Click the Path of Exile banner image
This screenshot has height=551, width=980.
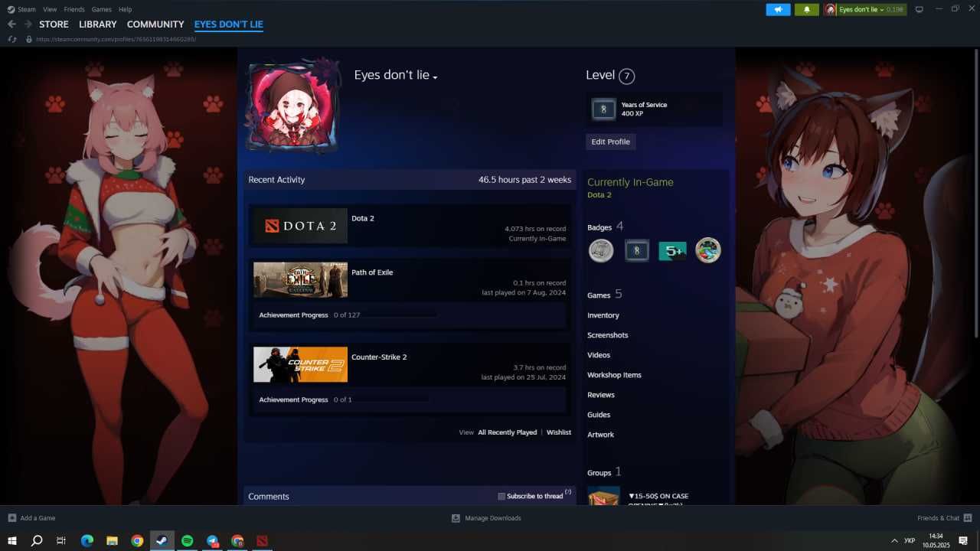(x=300, y=279)
